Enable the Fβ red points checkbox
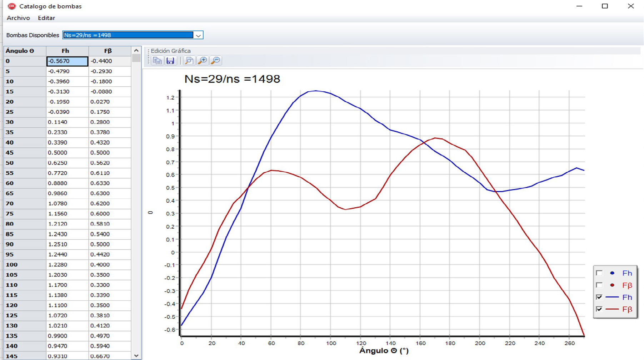Image resolution: width=644 pixels, height=360 pixels. click(599, 285)
